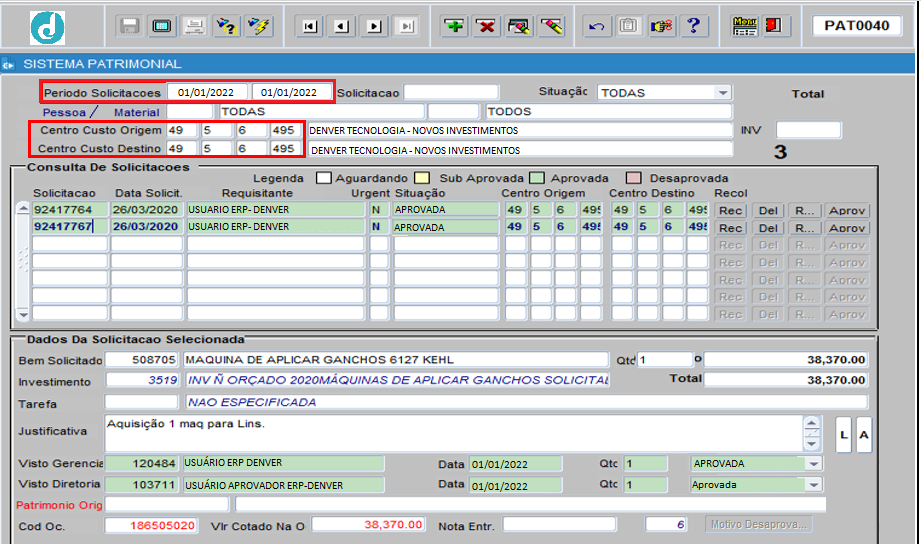The height and width of the screenshot is (545, 924).
Task: Click the printer icon in toolbar
Action: tap(194, 26)
